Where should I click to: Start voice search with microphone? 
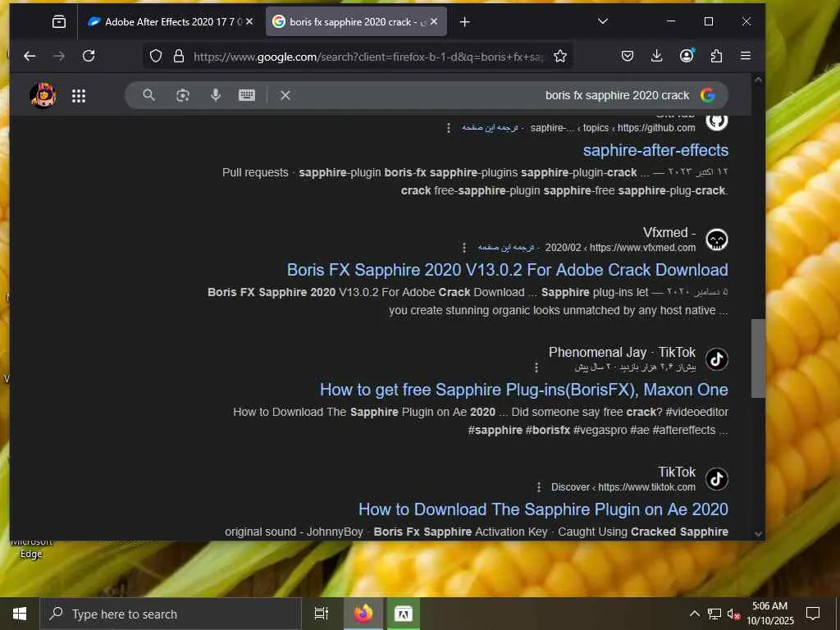216,95
